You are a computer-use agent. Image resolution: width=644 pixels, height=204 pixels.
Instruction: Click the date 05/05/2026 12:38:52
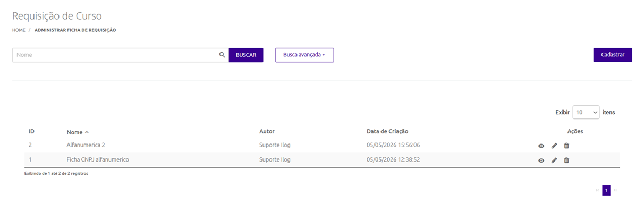(393, 159)
